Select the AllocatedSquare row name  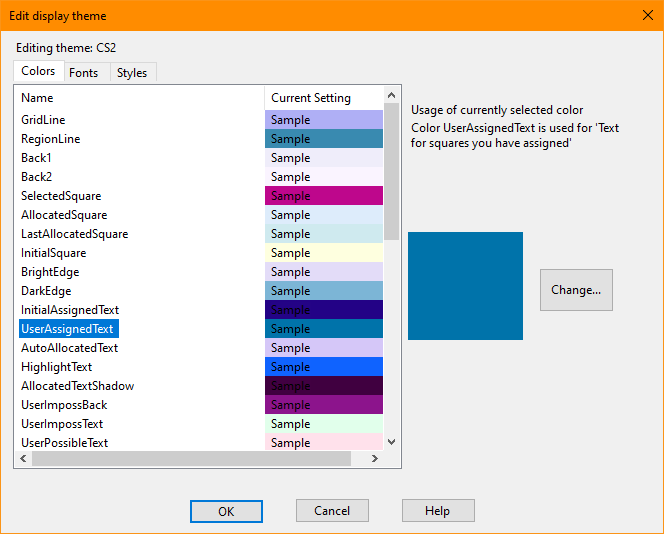pyautogui.click(x=64, y=215)
